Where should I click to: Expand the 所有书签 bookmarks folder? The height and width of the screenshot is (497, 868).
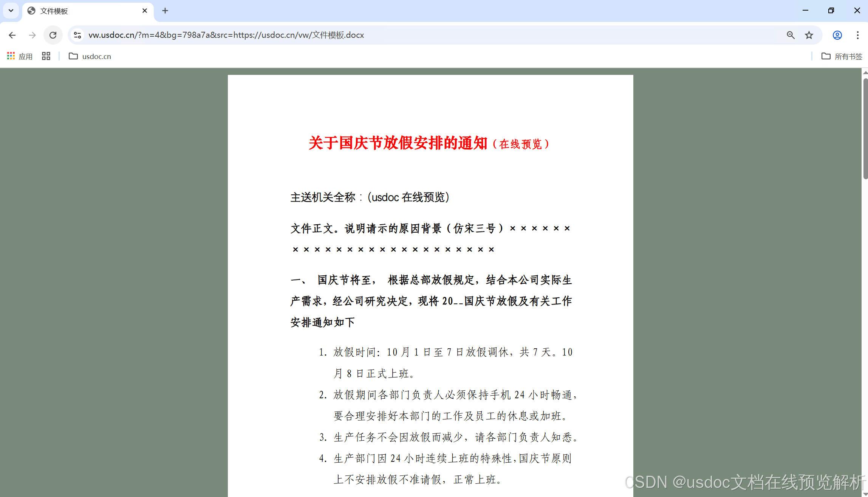(842, 56)
